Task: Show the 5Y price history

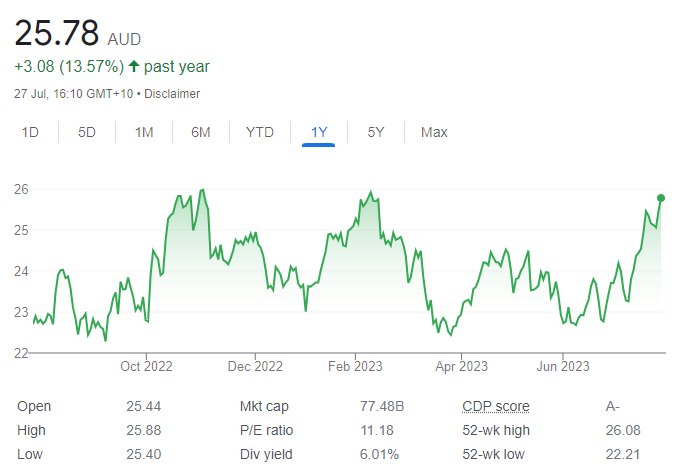Action: point(376,132)
